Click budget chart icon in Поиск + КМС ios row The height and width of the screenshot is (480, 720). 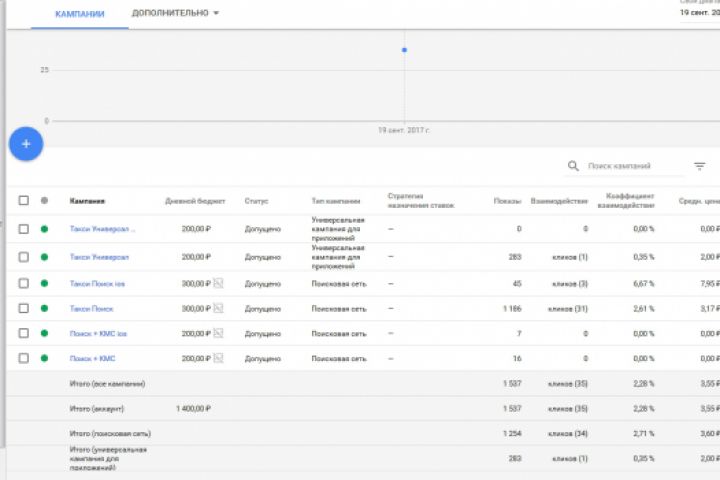coord(218,333)
